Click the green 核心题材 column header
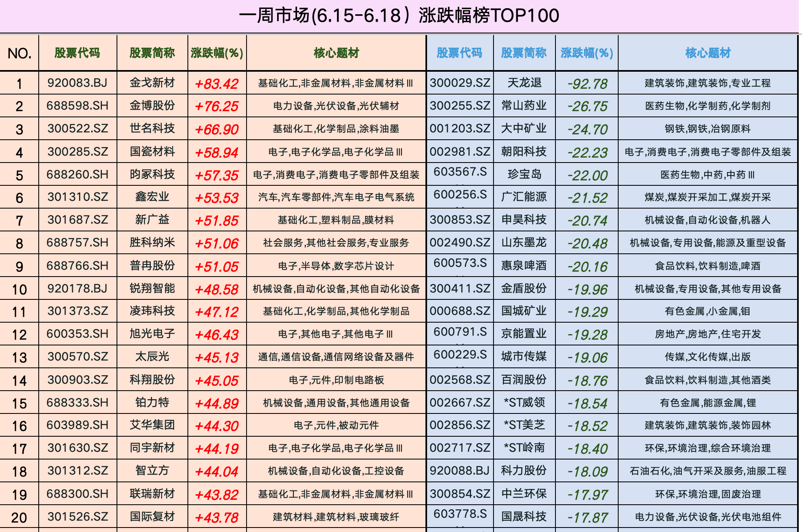The height and width of the screenshot is (532, 802). (336, 53)
